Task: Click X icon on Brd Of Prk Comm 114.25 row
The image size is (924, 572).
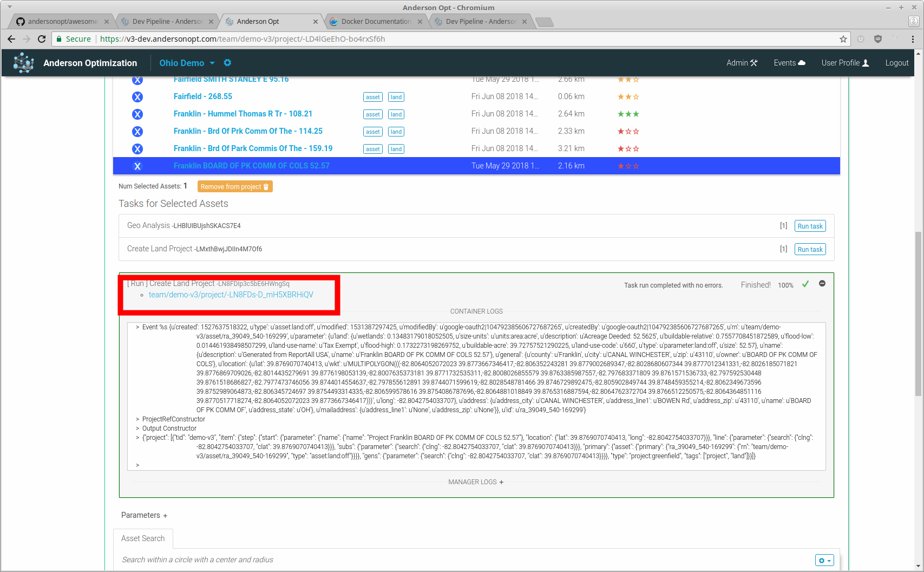Action: pyautogui.click(x=137, y=132)
